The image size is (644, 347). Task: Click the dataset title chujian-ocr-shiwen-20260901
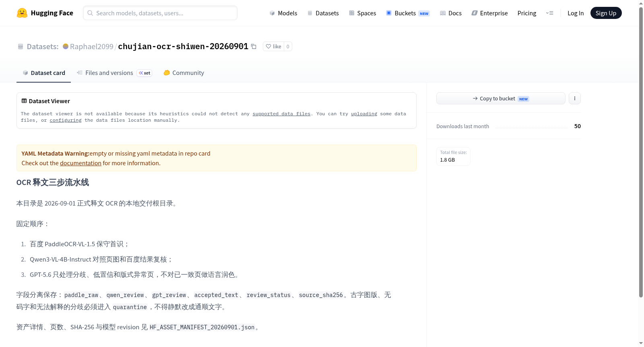coord(183,46)
